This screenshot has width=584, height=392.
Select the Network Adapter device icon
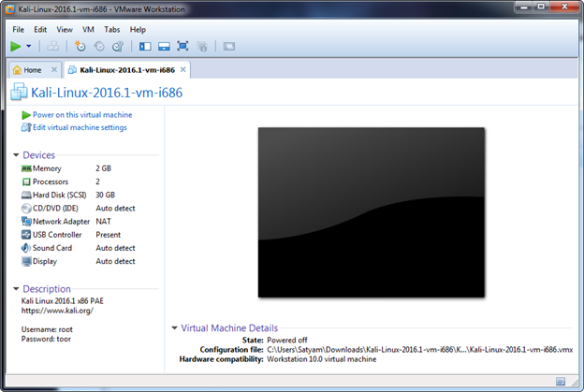pyautogui.click(x=26, y=222)
